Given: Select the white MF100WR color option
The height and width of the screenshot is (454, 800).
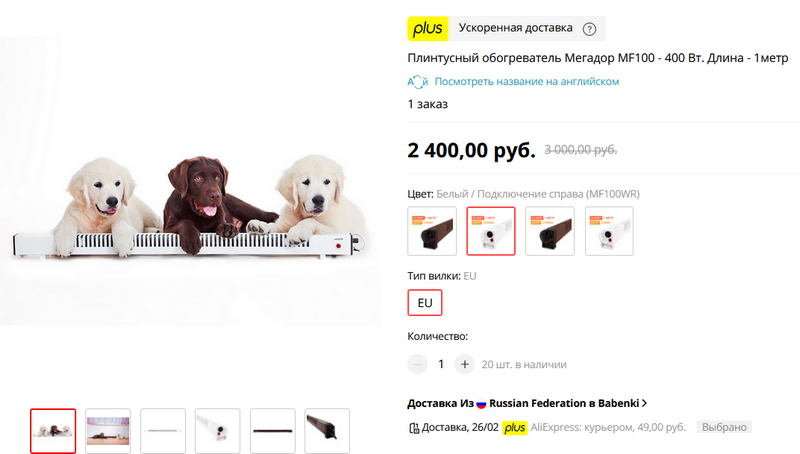Looking at the screenshot, I should coord(491,231).
